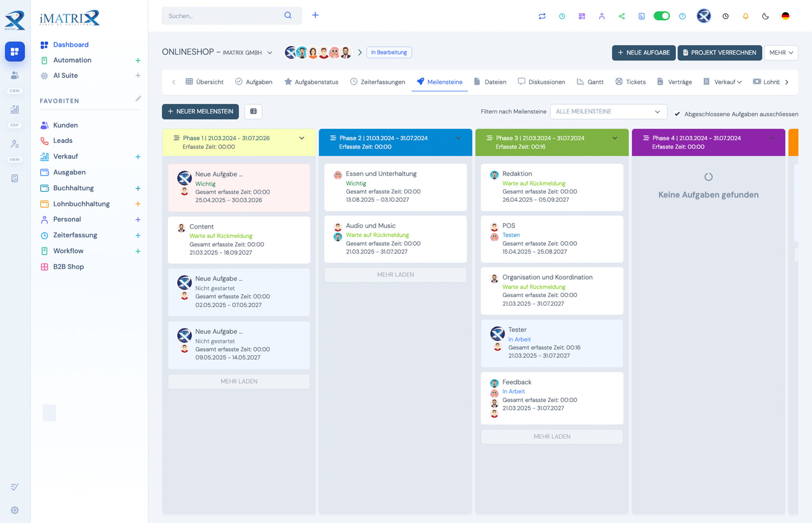
Task: Expand Personal with its plus
Action: 138,220
